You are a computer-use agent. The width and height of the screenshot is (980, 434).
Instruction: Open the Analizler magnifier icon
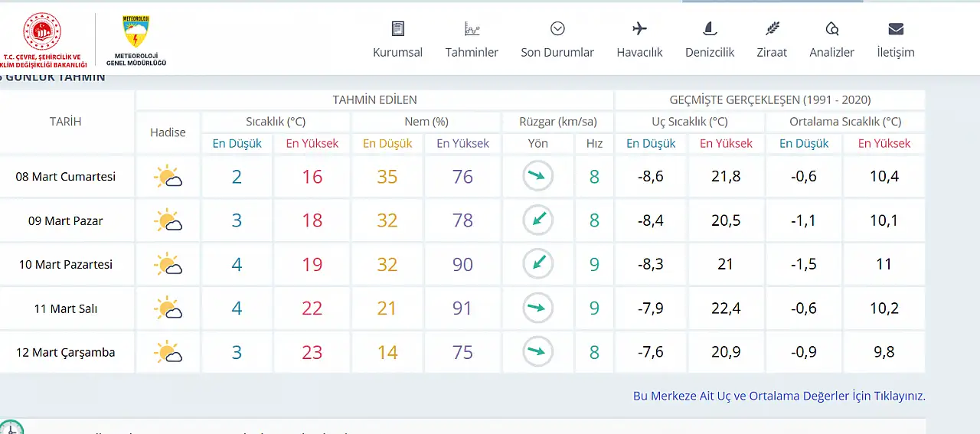coord(831,29)
